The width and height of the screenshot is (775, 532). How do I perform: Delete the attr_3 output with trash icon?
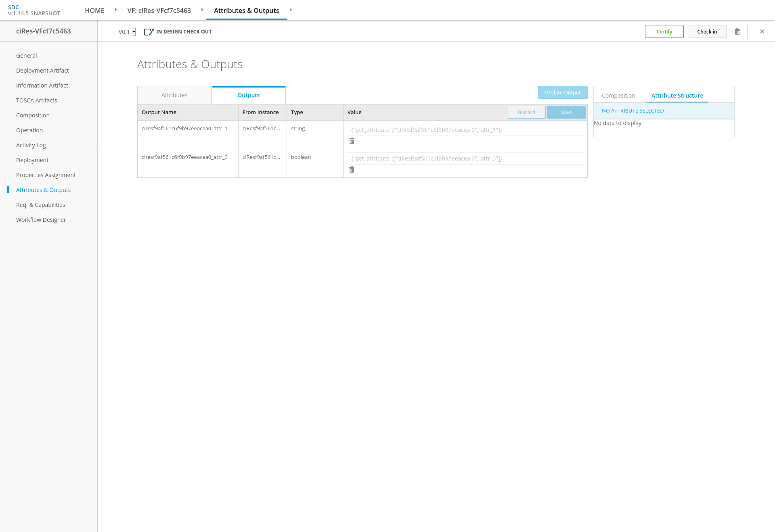coord(352,170)
